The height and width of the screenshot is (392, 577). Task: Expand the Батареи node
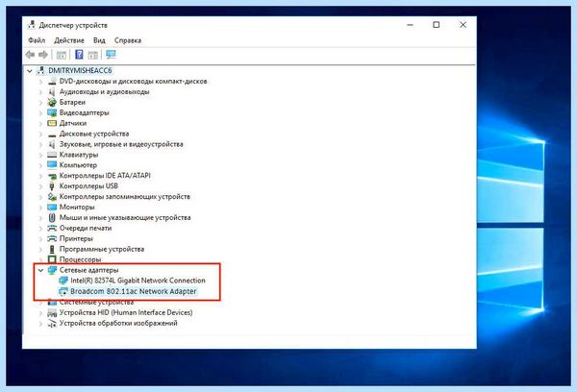click(40, 102)
